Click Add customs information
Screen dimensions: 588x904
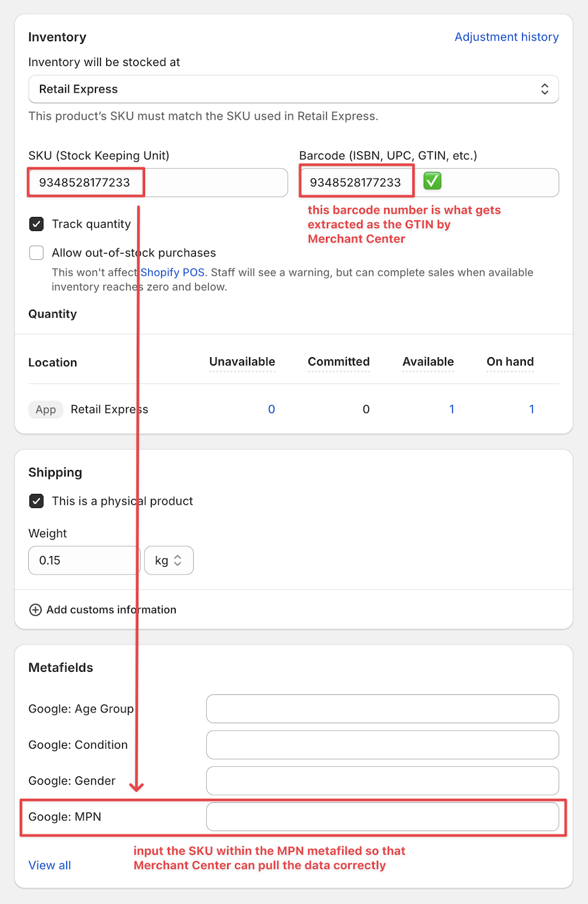pos(111,610)
